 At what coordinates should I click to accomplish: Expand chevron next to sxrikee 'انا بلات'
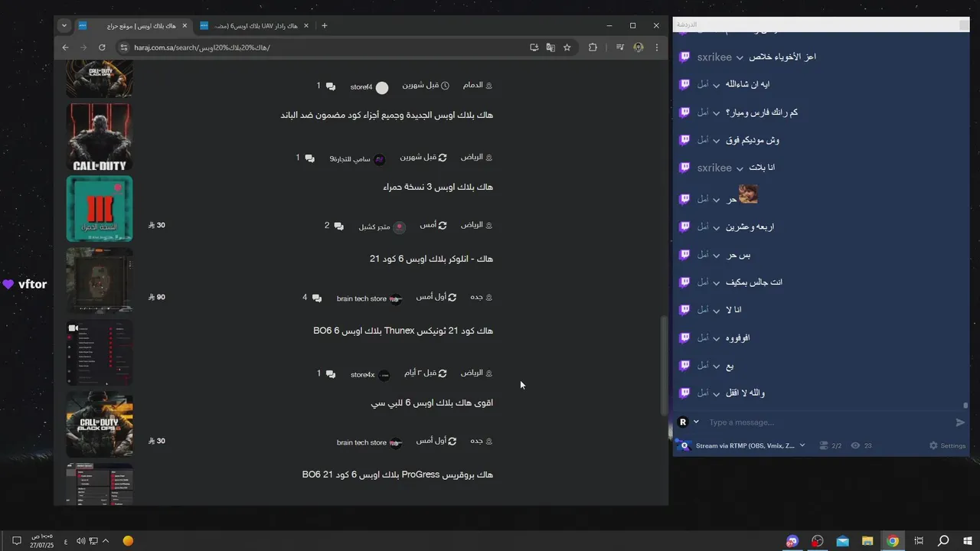tap(740, 168)
